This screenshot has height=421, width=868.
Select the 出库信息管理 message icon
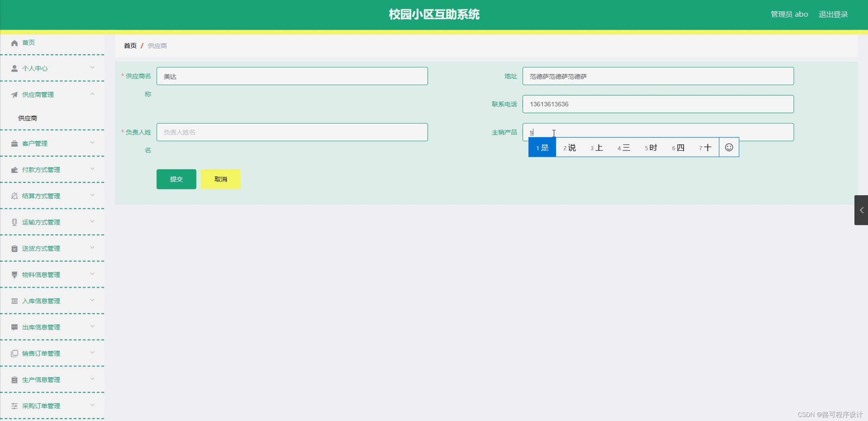coord(14,327)
